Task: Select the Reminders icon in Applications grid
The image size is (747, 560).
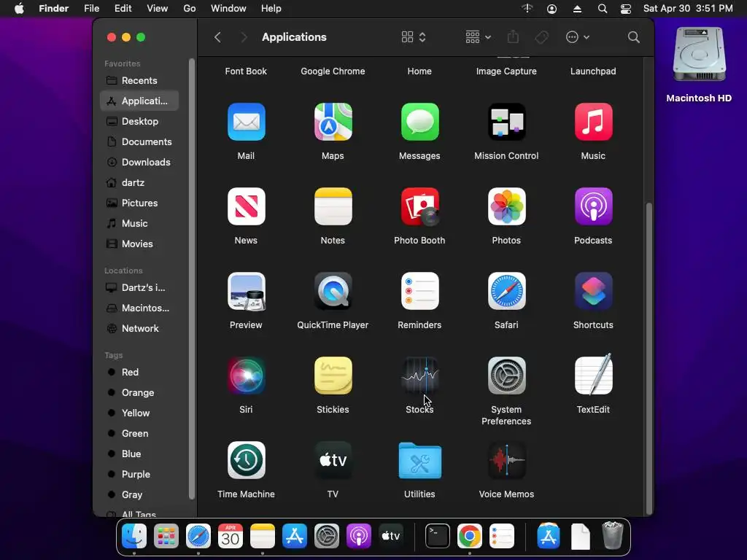Action: pos(419,291)
